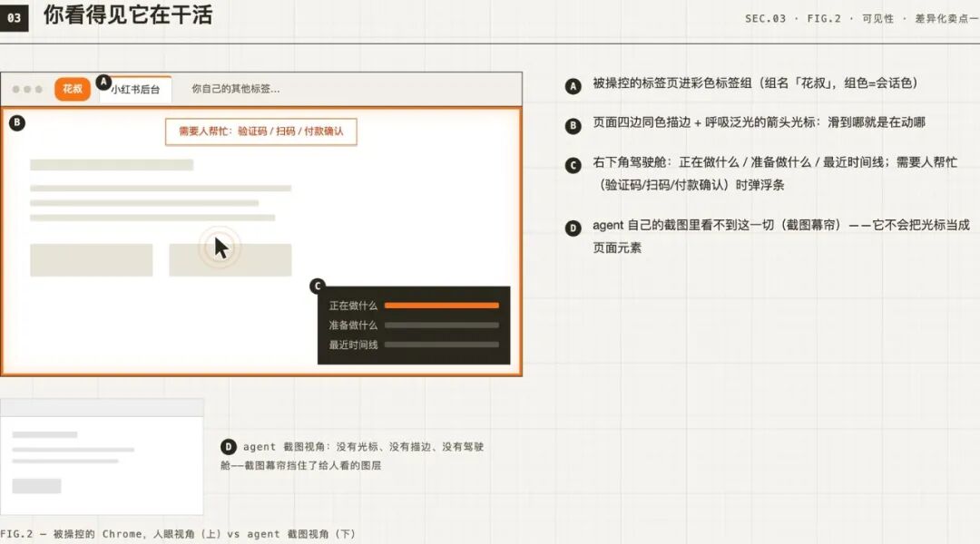Open the agent screenshot-view thumbnail at bottom left

[102, 457]
